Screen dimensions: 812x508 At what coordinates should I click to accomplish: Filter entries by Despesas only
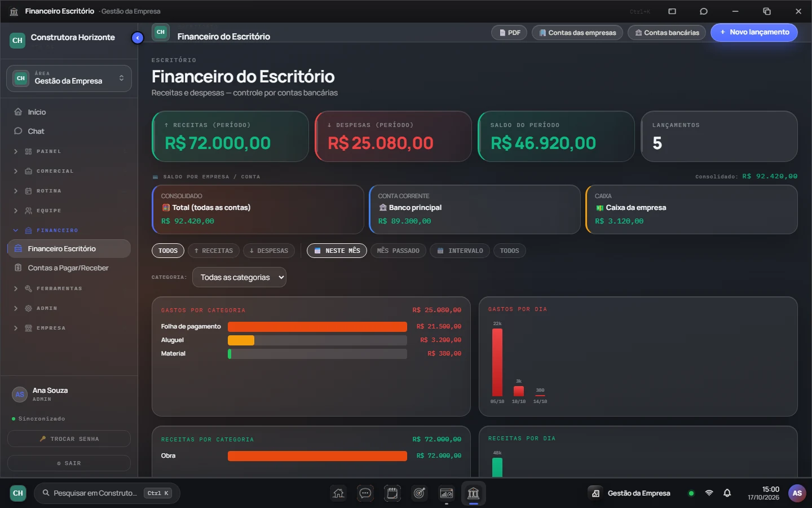(269, 251)
